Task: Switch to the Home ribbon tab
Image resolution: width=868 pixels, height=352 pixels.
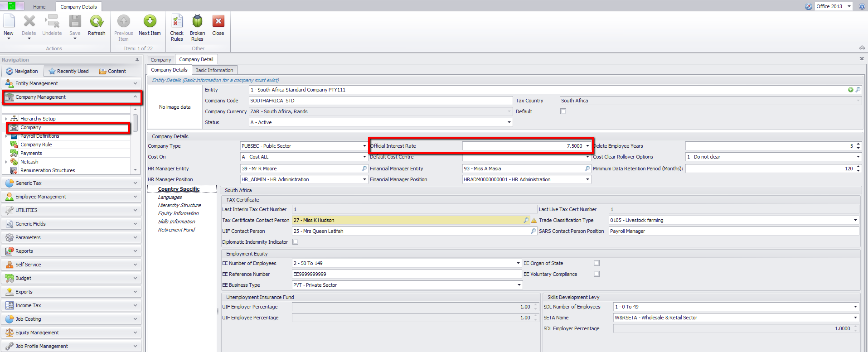Action: 39,7
